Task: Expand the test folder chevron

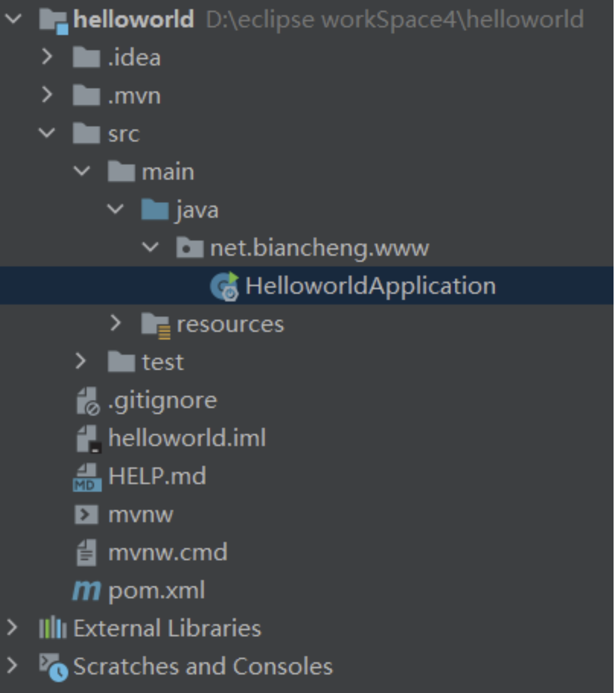Action: click(x=81, y=361)
